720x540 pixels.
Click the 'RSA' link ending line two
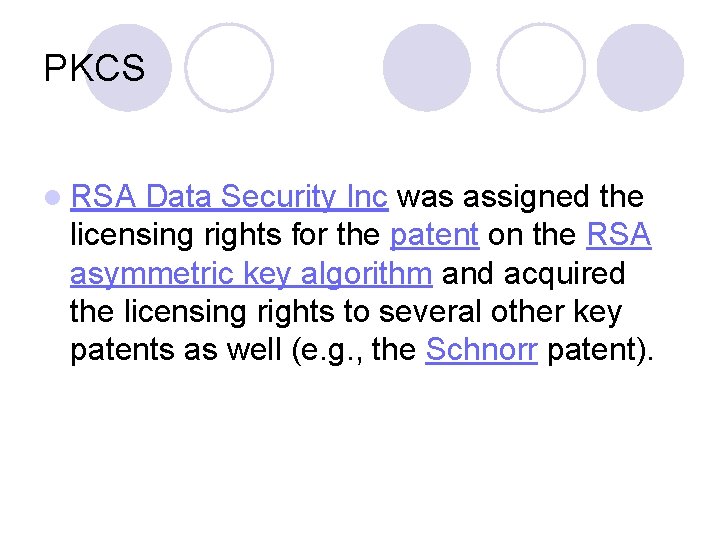[619, 235]
